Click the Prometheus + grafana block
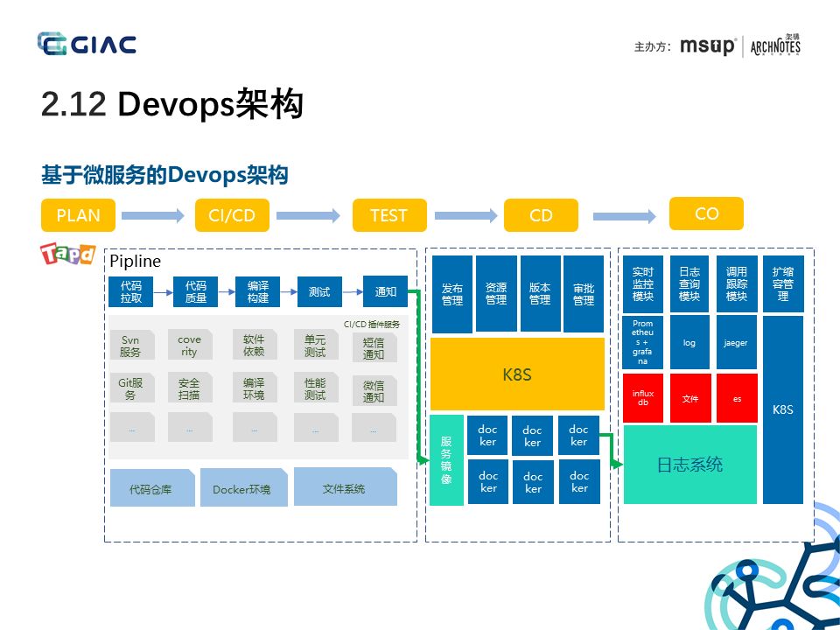Viewport: 840px width, 630px height. (x=643, y=342)
